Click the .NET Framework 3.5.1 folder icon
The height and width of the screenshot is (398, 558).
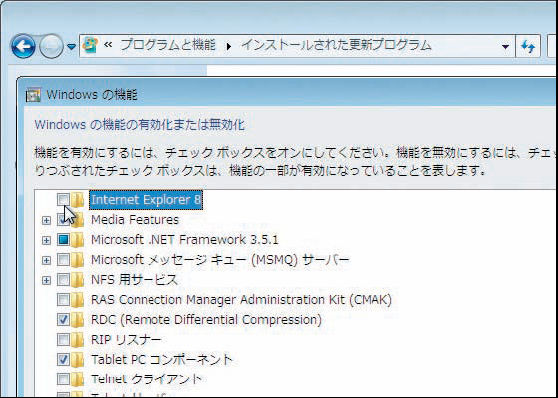pyautogui.click(x=77, y=240)
